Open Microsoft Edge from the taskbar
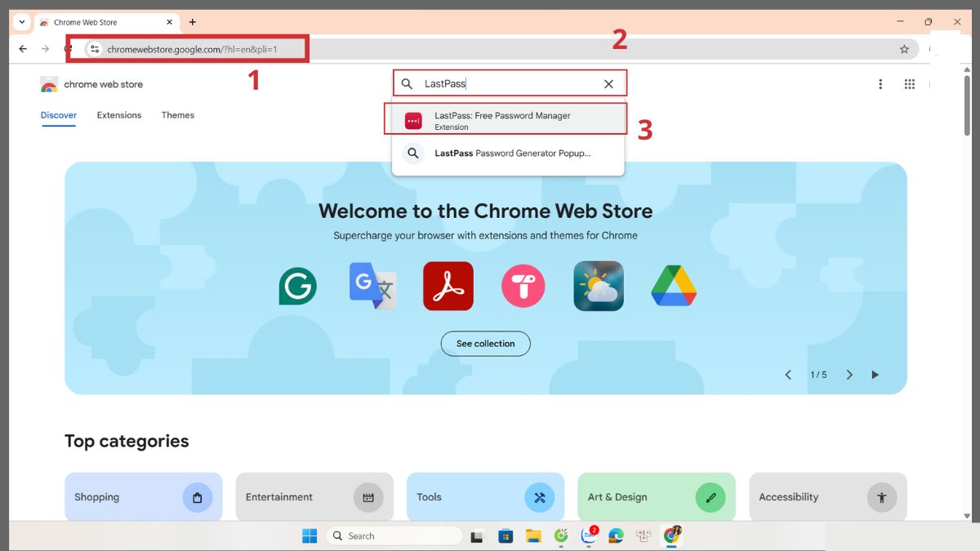The image size is (980, 551). tap(616, 536)
